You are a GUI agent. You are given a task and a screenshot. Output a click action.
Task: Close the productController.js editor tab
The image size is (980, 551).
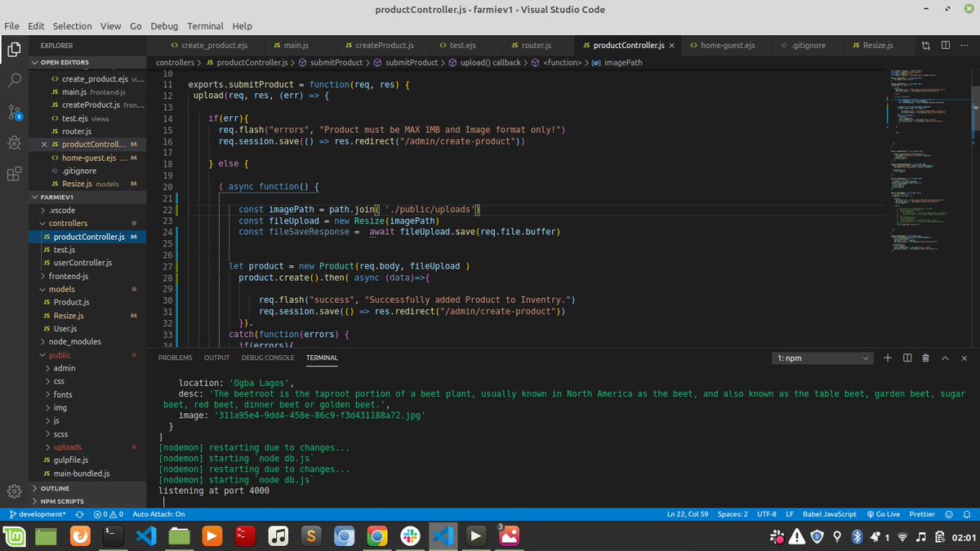671,45
